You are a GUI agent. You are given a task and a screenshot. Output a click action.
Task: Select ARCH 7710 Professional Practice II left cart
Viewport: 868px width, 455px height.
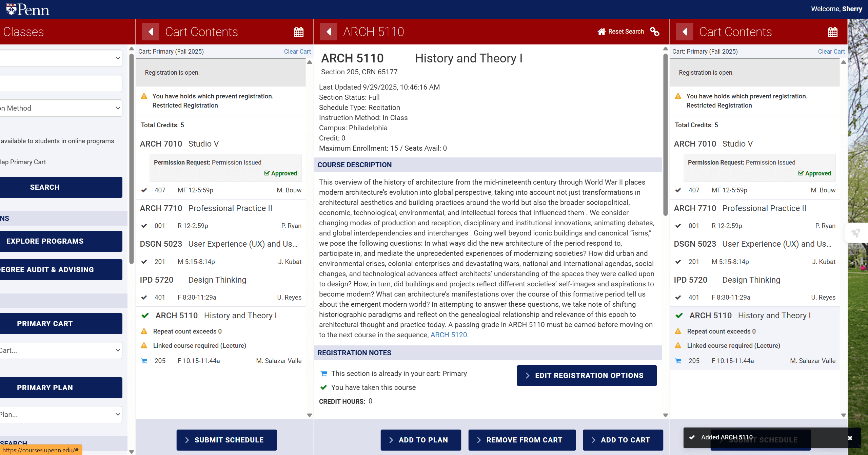[x=206, y=208]
